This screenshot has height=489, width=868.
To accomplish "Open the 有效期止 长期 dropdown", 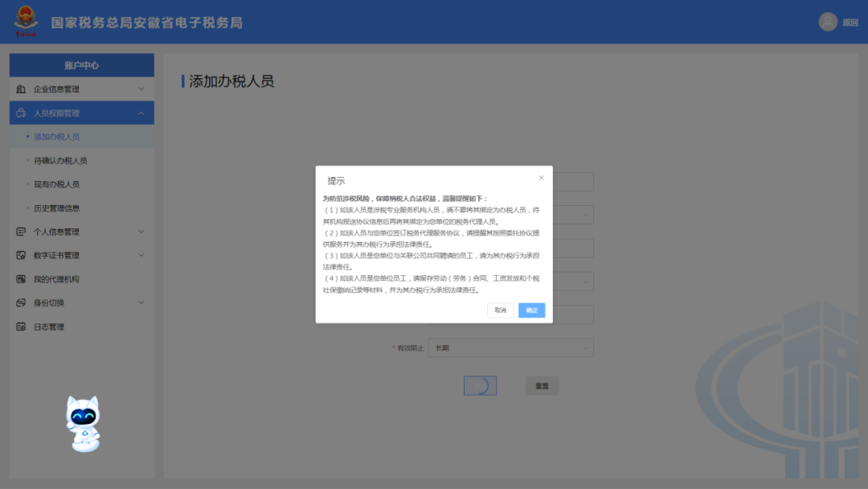I will pos(510,347).
